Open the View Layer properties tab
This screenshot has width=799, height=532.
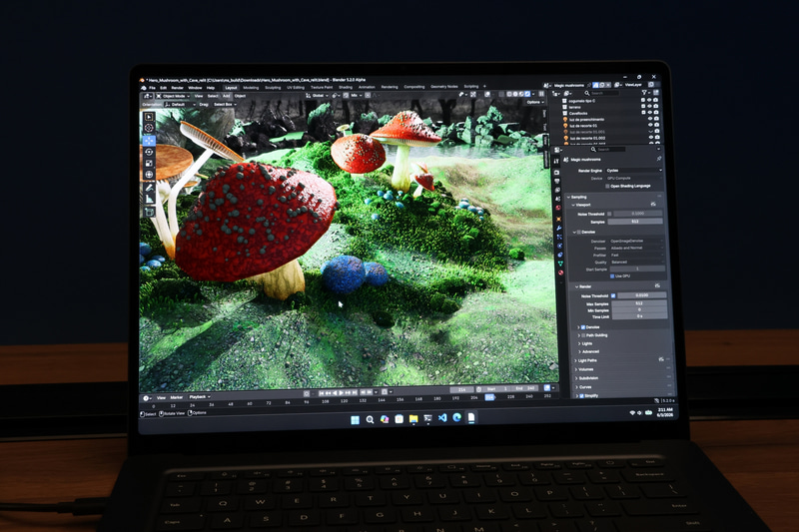click(557, 190)
